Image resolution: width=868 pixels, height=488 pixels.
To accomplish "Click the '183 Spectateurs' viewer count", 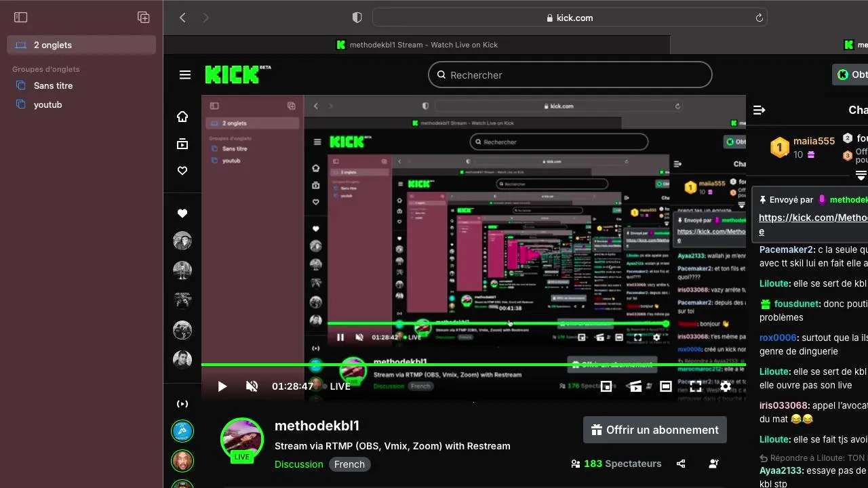I will [x=616, y=464].
